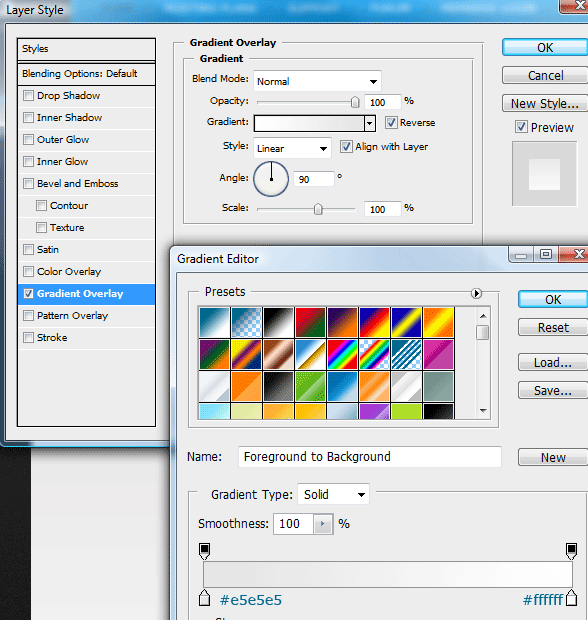588x620 pixels.
Task: Choose the rainbow Spectrum gradient preset
Action: (x=342, y=355)
